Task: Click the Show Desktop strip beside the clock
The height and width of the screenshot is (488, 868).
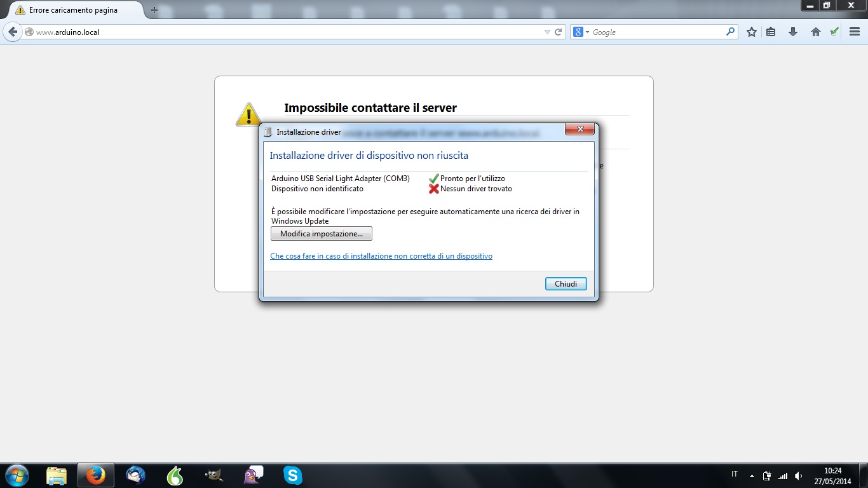Action: tap(863, 475)
